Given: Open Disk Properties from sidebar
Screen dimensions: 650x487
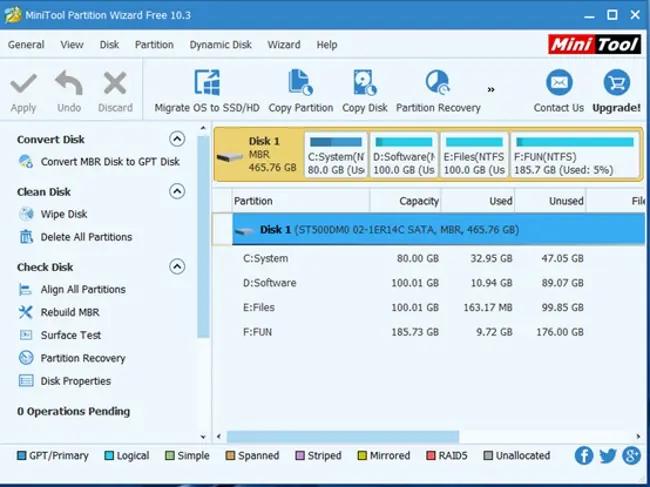Looking at the screenshot, I should click(x=75, y=381).
